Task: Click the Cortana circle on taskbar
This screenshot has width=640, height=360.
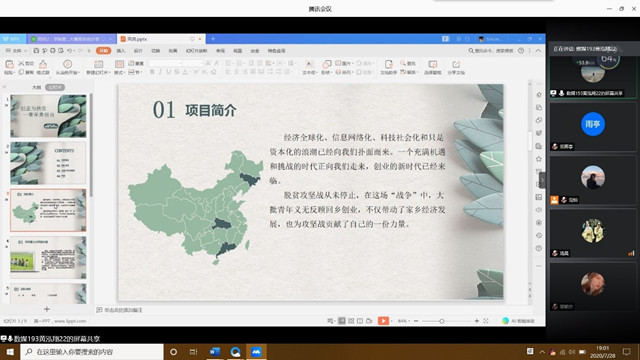Action: pyautogui.click(x=173, y=351)
